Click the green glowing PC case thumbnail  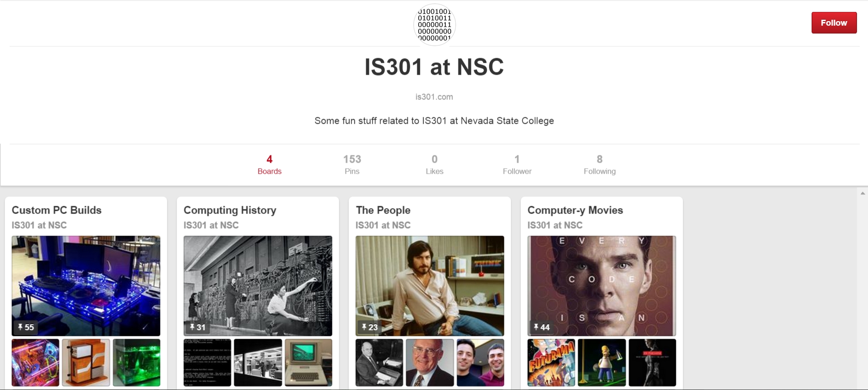click(x=137, y=363)
